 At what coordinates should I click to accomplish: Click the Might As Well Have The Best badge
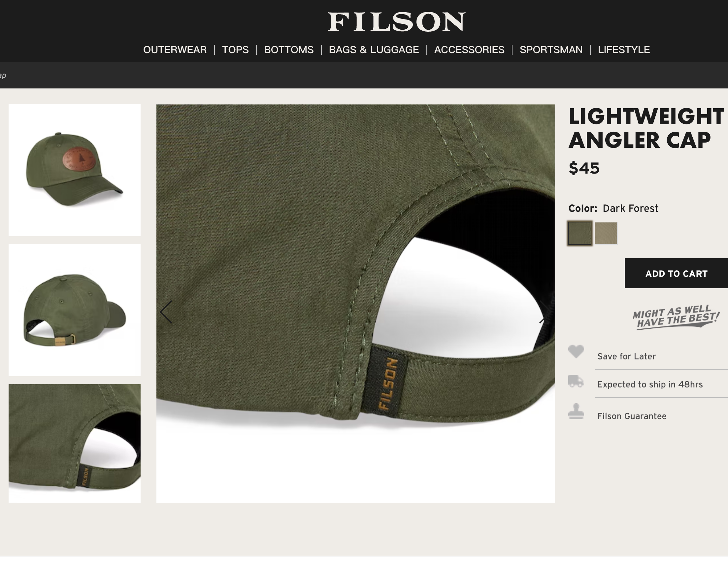(x=676, y=317)
